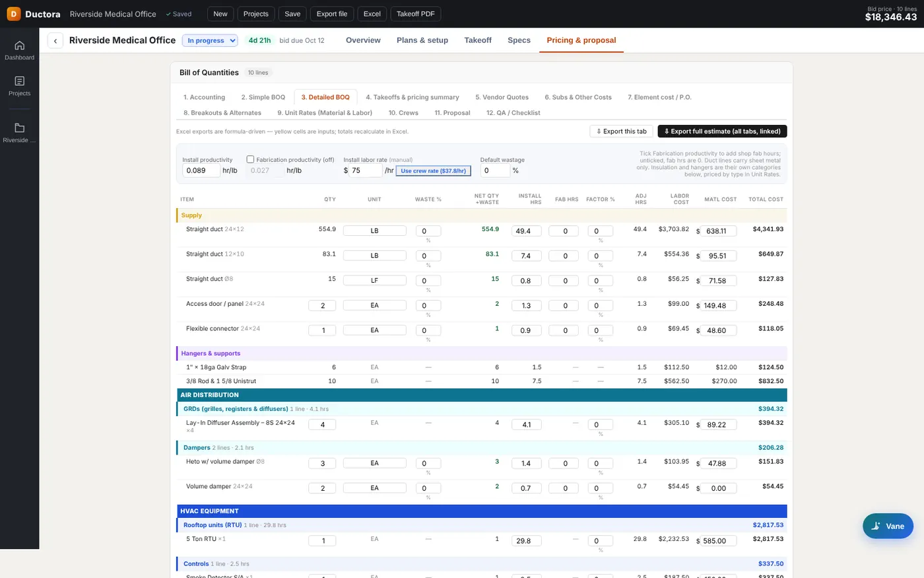Click the Hangers & supports section header
The image size is (924, 578).
pos(481,353)
